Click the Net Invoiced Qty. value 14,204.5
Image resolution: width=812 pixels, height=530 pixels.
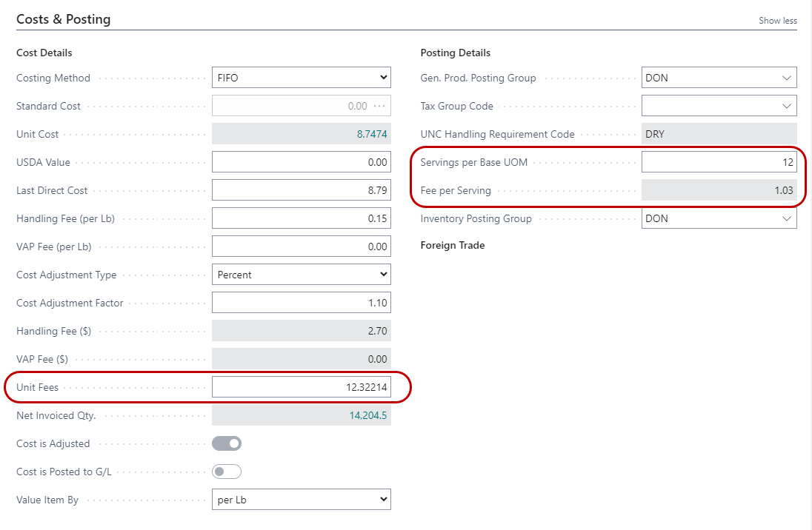368,415
